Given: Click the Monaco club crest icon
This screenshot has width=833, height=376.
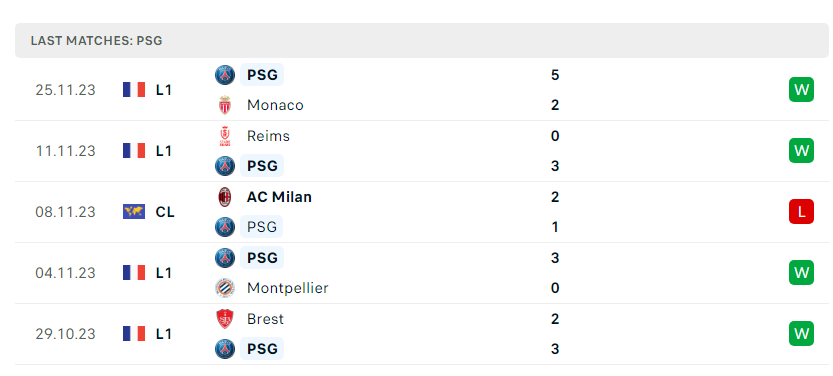Looking at the screenshot, I should (x=225, y=105).
